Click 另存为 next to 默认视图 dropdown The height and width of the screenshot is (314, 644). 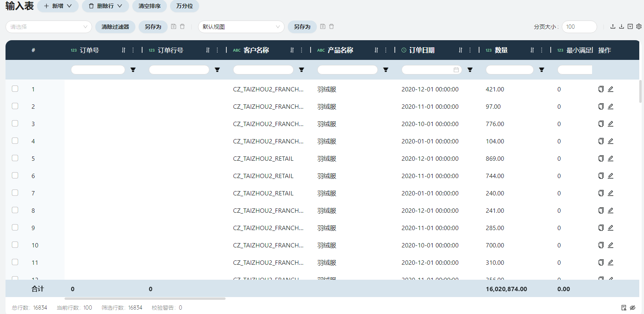pos(302,27)
